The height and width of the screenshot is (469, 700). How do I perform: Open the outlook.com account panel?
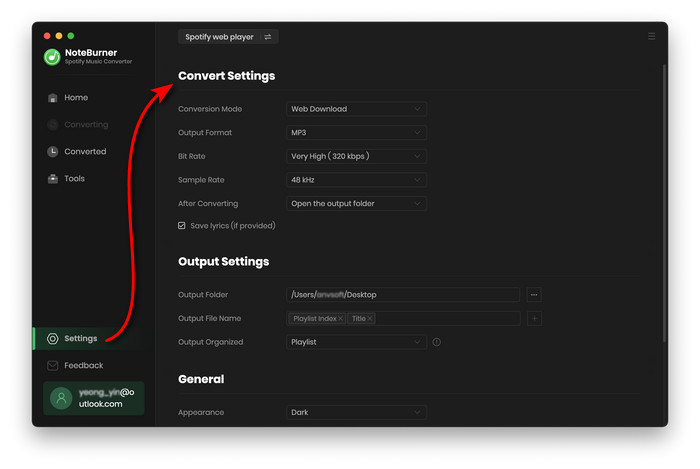(x=94, y=398)
